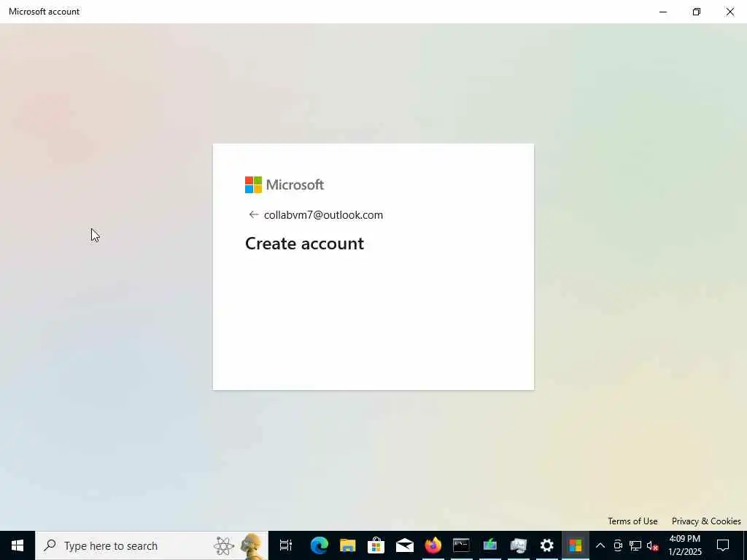Click the Microsoft logo in the card
The image size is (747, 560).
tap(285, 184)
